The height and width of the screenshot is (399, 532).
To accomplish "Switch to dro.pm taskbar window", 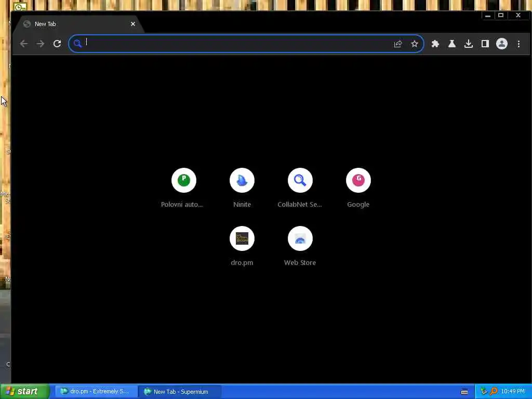I will [x=96, y=392].
